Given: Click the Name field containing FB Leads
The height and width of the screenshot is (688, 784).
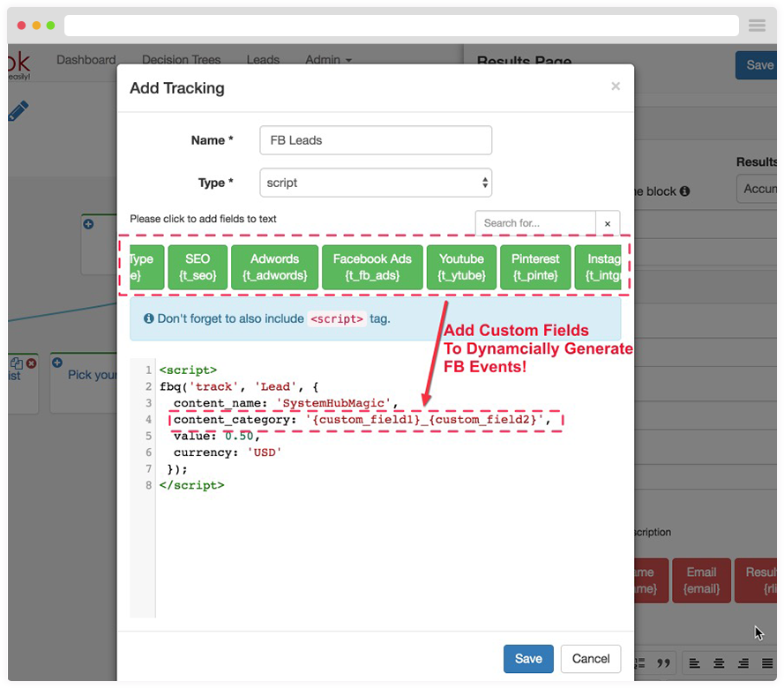Looking at the screenshot, I should click(376, 140).
